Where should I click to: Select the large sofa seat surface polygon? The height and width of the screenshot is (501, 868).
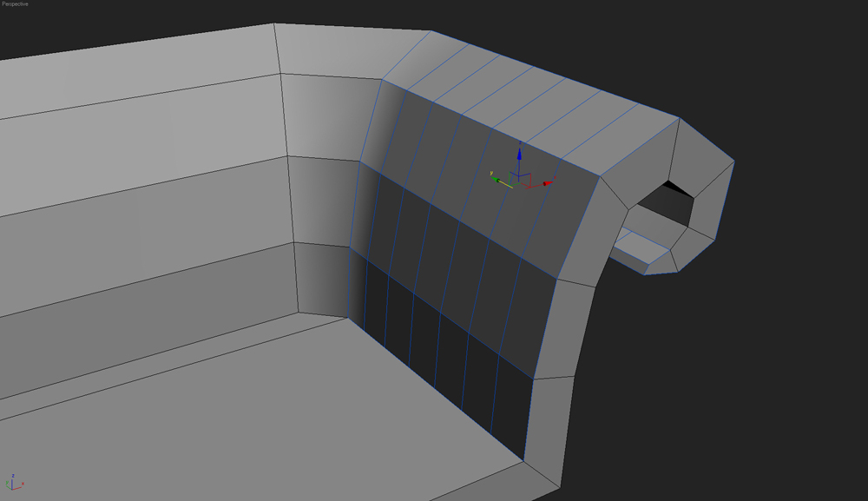(260, 417)
